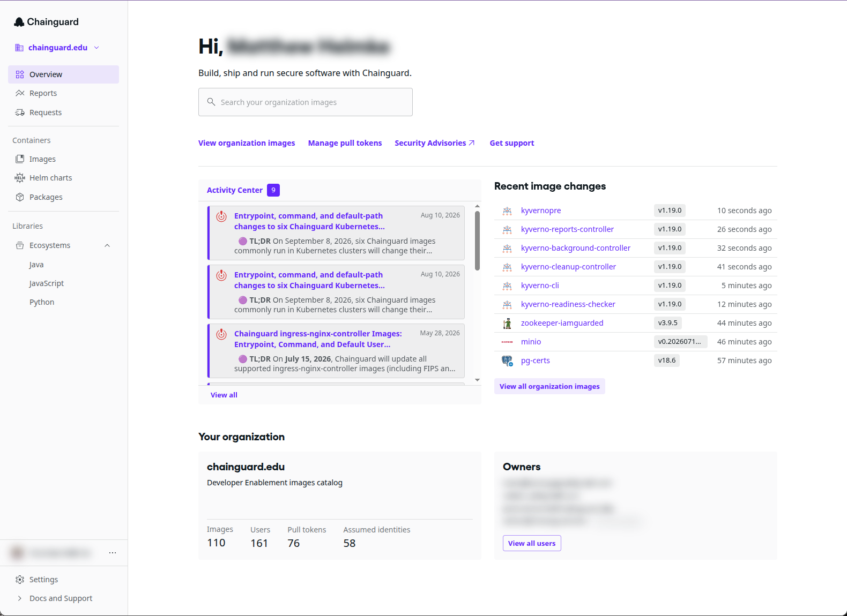
Task: Click the Settings gear icon
Action: coord(20,580)
